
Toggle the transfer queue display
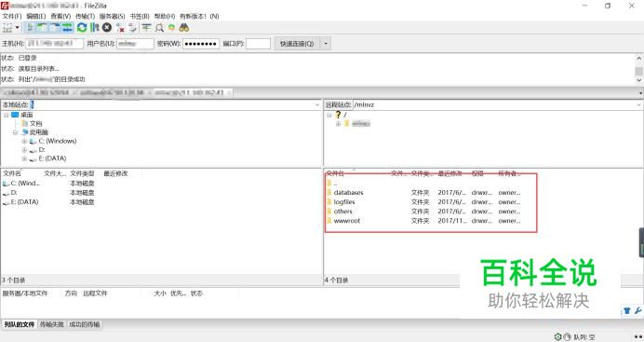67,28
